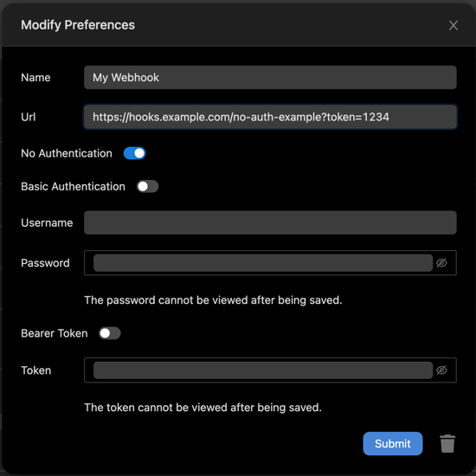
Task: Click the Bearer Token label text
Action: (55, 333)
